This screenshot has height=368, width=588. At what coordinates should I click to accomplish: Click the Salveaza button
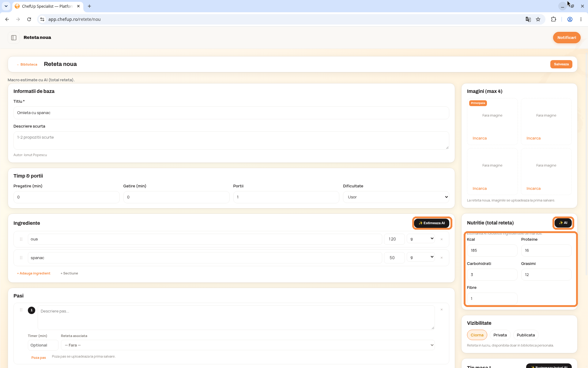561,64
